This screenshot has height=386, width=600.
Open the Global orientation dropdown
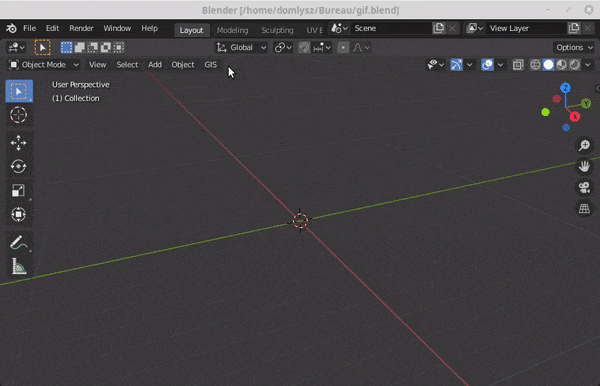(241, 47)
